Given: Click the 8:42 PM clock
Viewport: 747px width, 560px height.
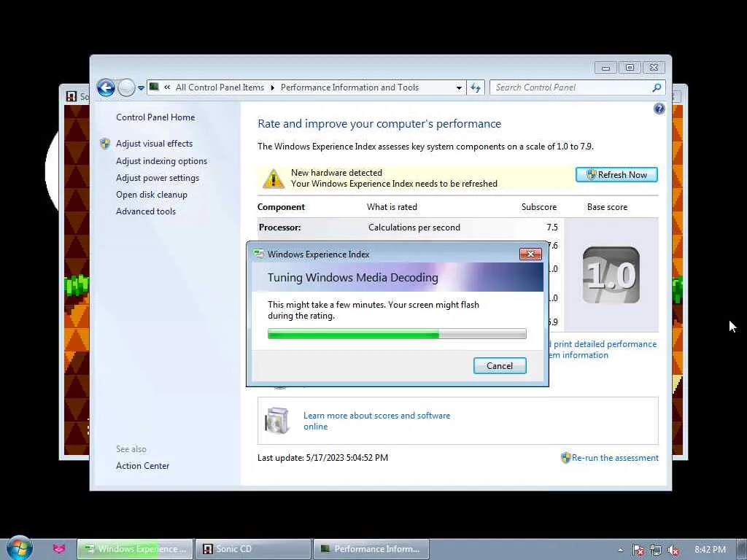Looking at the screenshot, I should [x=710, y=550].
